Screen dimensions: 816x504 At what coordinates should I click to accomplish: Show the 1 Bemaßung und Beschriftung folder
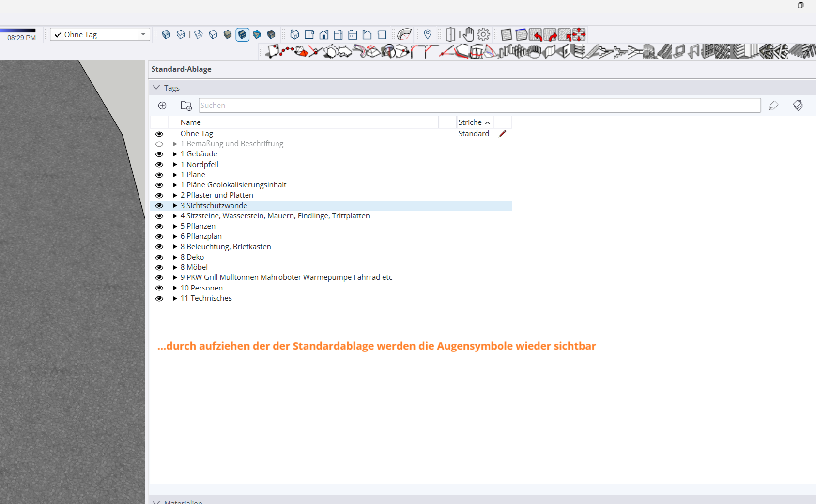159,144
